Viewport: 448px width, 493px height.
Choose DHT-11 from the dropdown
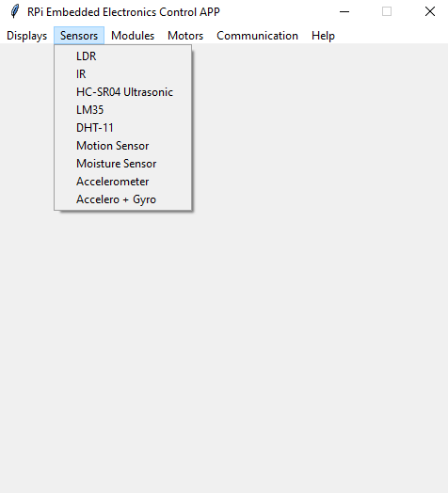coord(122,128)
